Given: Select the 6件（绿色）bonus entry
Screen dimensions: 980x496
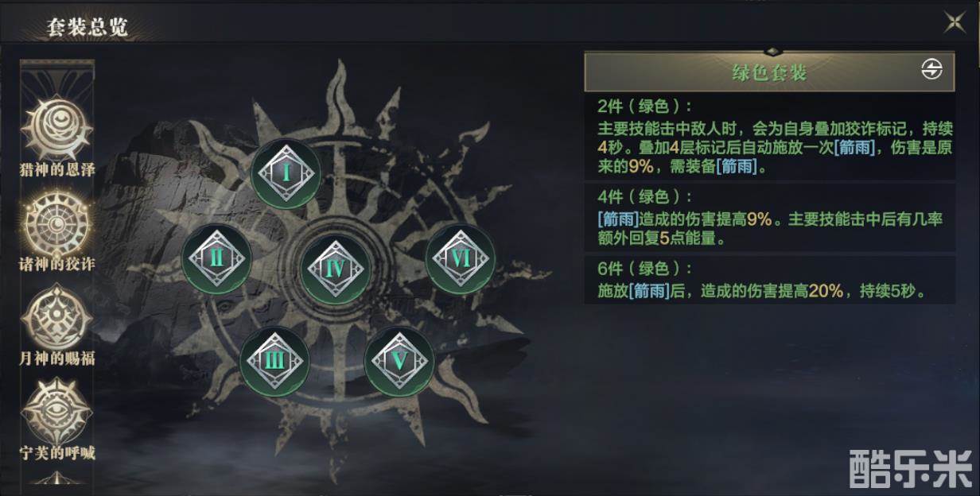Looking at the screenshot, I should coord(769,280).
